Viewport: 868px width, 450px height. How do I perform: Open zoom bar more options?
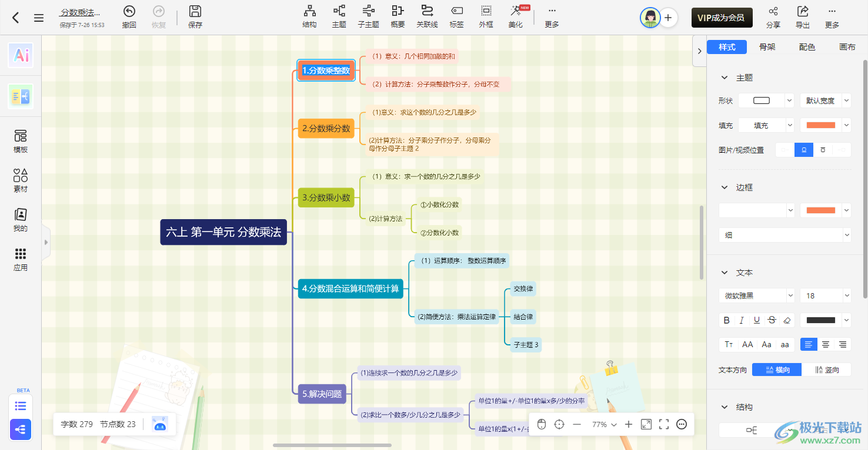click(x=682, y=424)
